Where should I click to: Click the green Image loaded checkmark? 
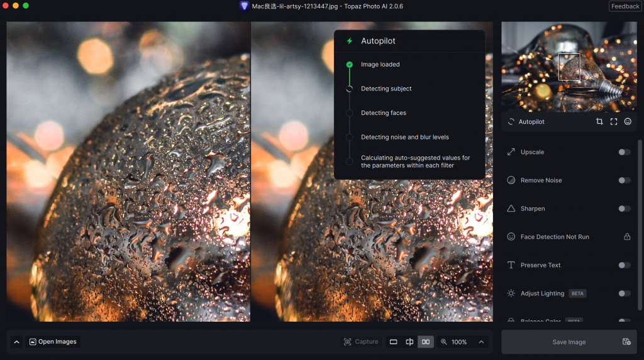click(x=350, y=65)
